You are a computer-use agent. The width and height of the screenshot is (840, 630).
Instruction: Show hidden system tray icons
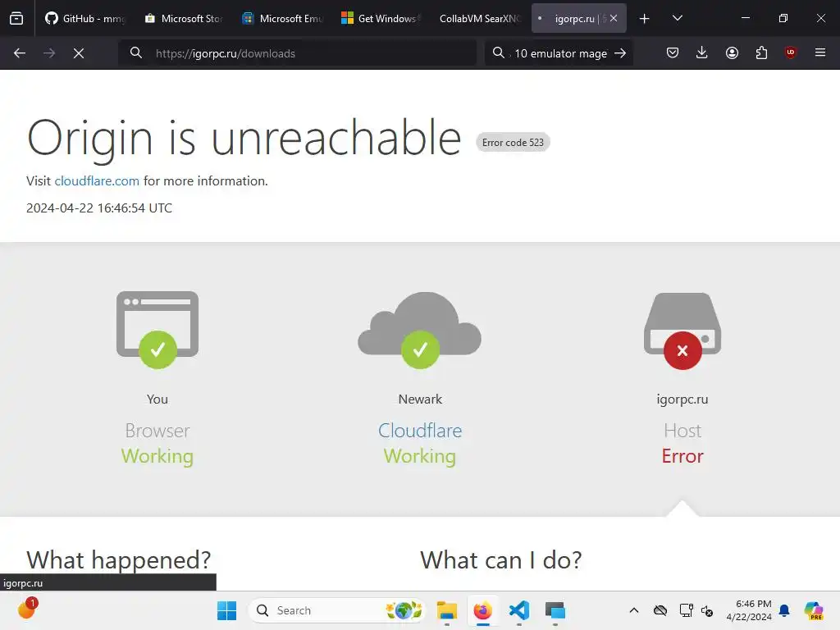[634, 610]
